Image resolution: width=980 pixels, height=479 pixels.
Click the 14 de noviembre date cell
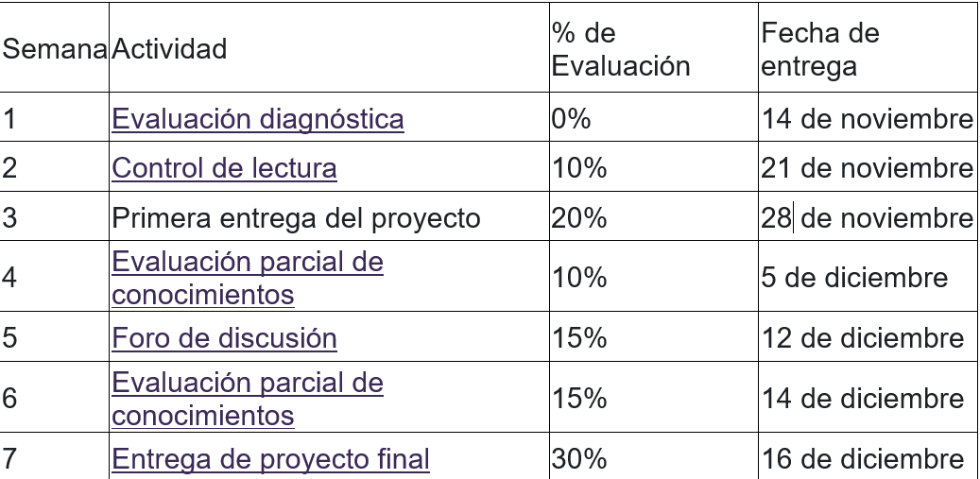[x=867, y=119]
